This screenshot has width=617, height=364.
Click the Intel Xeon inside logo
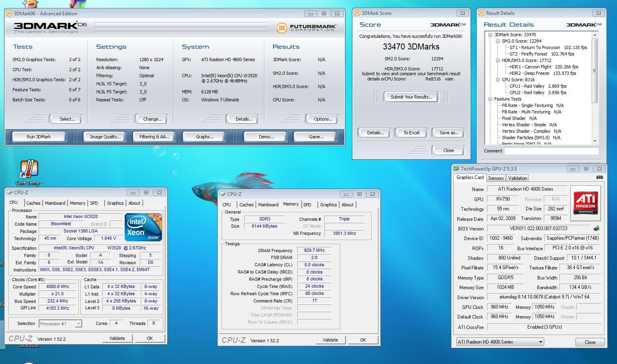(143, 227)
